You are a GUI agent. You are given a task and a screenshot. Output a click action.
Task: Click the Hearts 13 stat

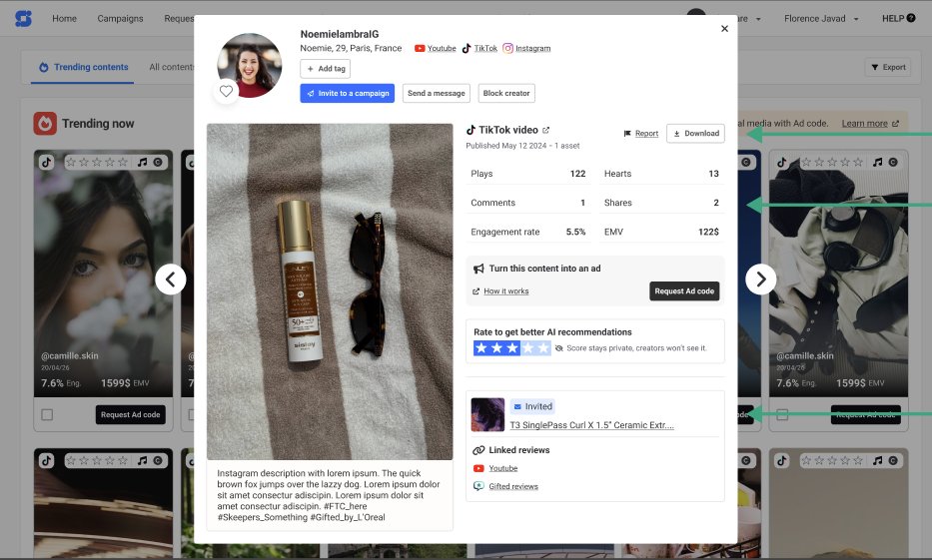[661, 174]
